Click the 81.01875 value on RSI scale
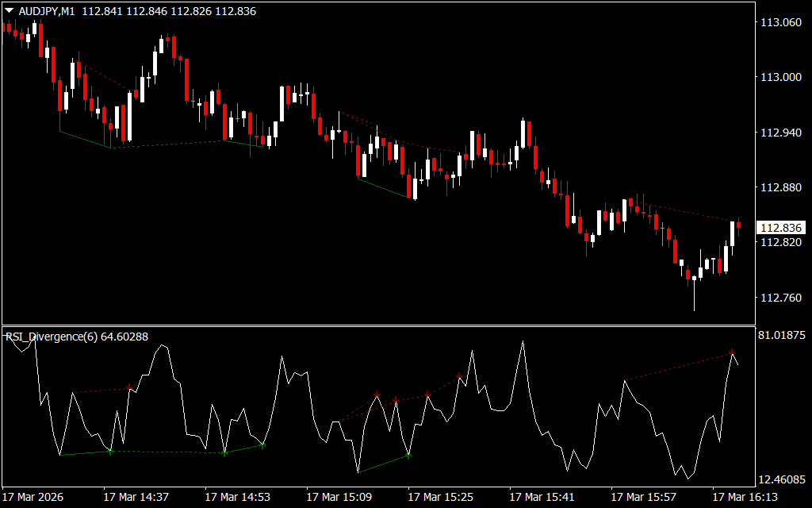This screenshot has height=508, width=812. click(783, 336)
